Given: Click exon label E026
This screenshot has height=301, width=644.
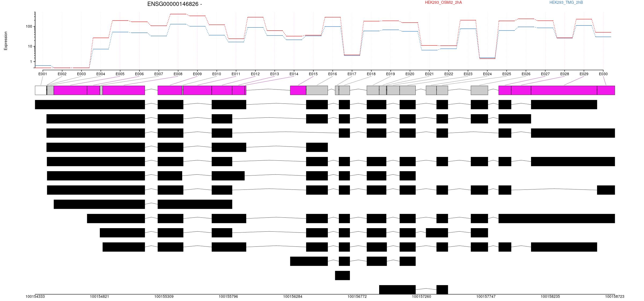Looking at the screenshot, I should tap(526, 74).
